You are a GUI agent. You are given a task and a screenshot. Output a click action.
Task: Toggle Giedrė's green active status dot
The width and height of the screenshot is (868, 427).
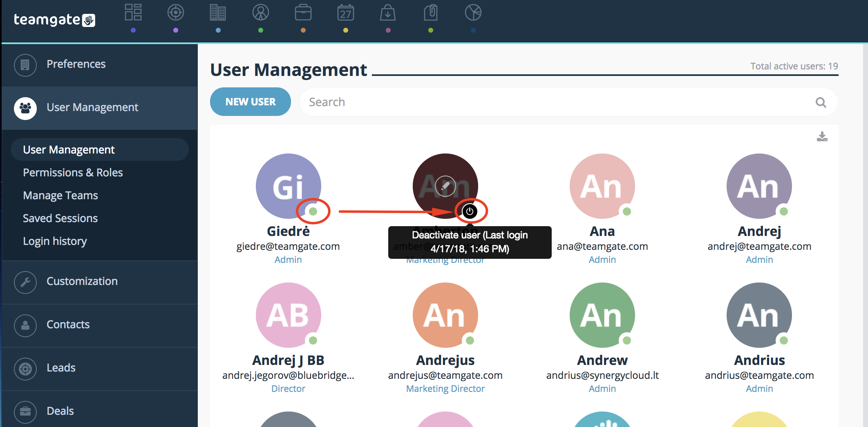pyautogui.click(x=313, y=211)
